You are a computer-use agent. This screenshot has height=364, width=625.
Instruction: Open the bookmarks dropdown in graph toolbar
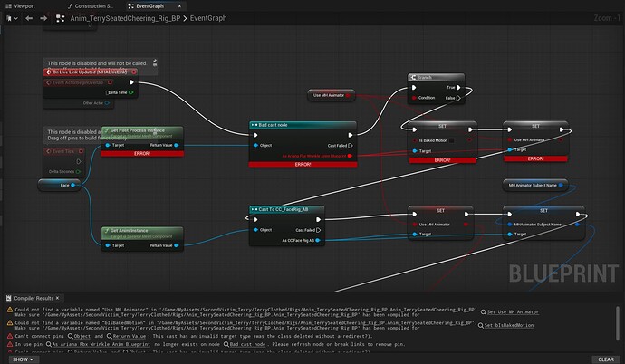[12, 18]
